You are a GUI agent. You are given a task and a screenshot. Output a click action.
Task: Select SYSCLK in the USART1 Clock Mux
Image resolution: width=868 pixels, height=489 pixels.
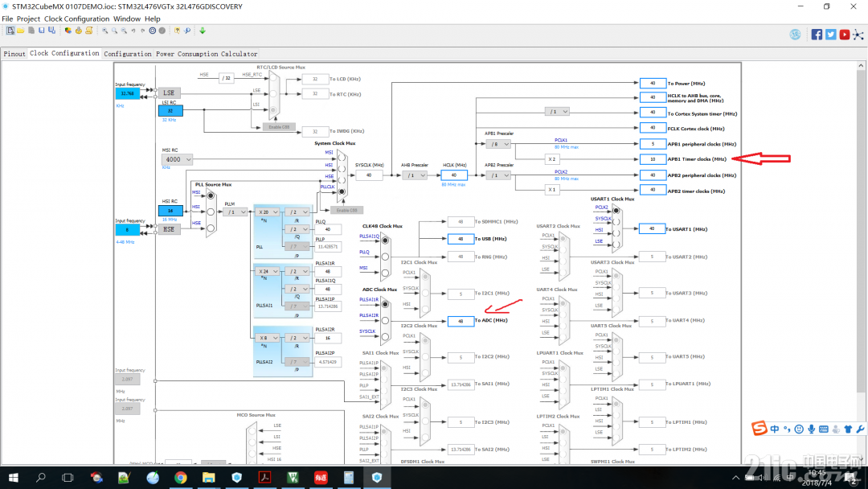pos(616,221)
